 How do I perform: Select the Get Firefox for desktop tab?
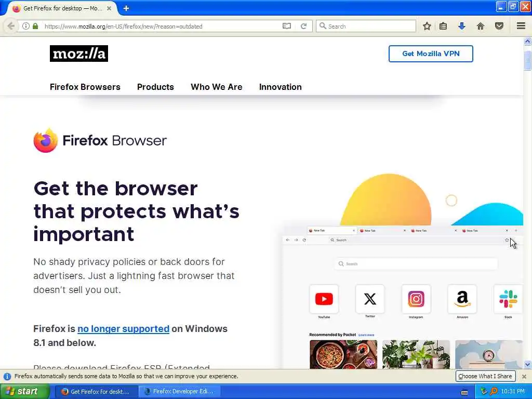(x=62, y=8)
